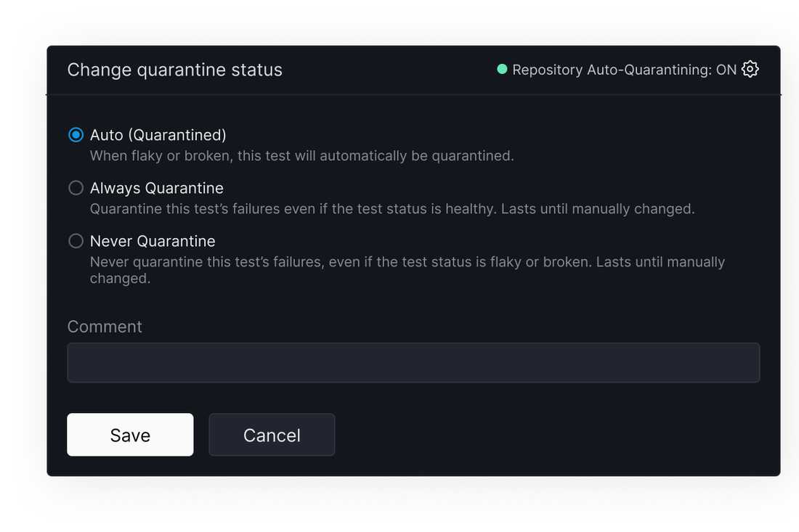
Task: Click the green auto-quarantining status dot
Action: coord(502,69)
